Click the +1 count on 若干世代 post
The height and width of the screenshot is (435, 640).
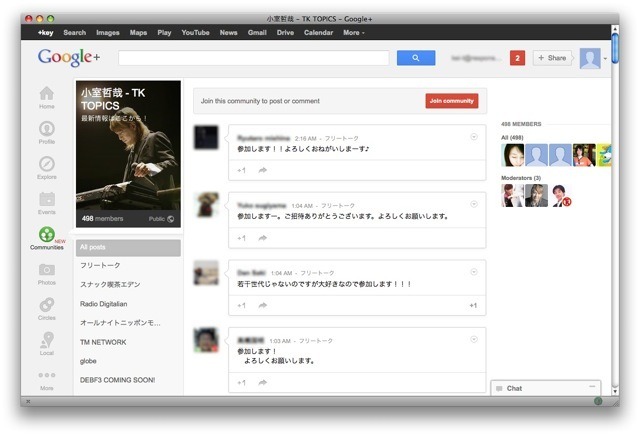473,305
